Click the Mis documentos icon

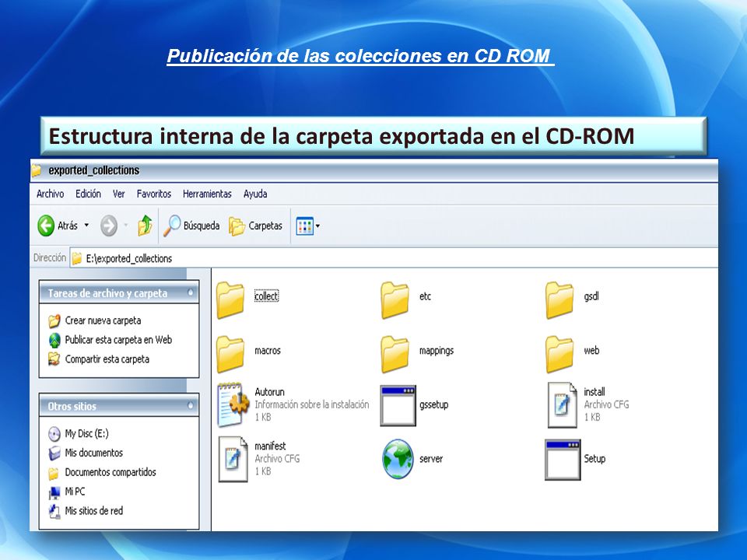click(54, 453)
